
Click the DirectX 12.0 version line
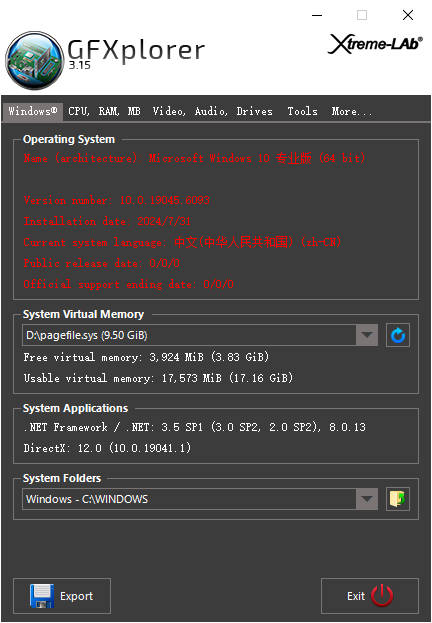pos(107,448)
